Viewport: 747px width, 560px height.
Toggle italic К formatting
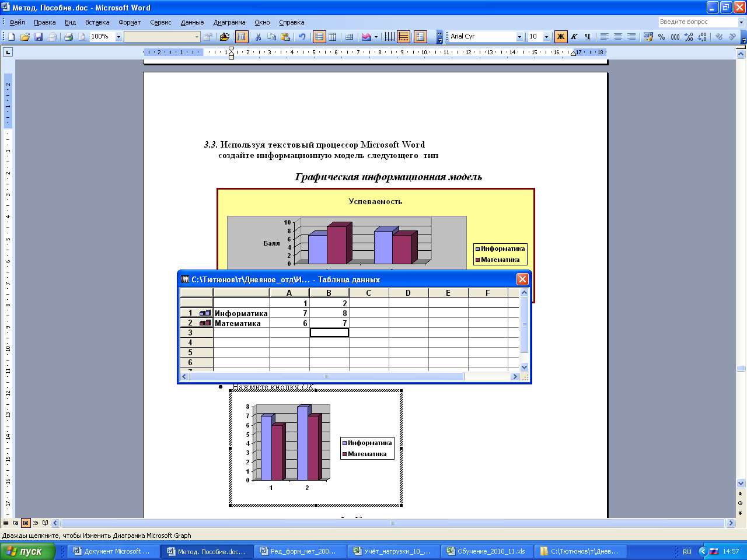click(574, 37)
